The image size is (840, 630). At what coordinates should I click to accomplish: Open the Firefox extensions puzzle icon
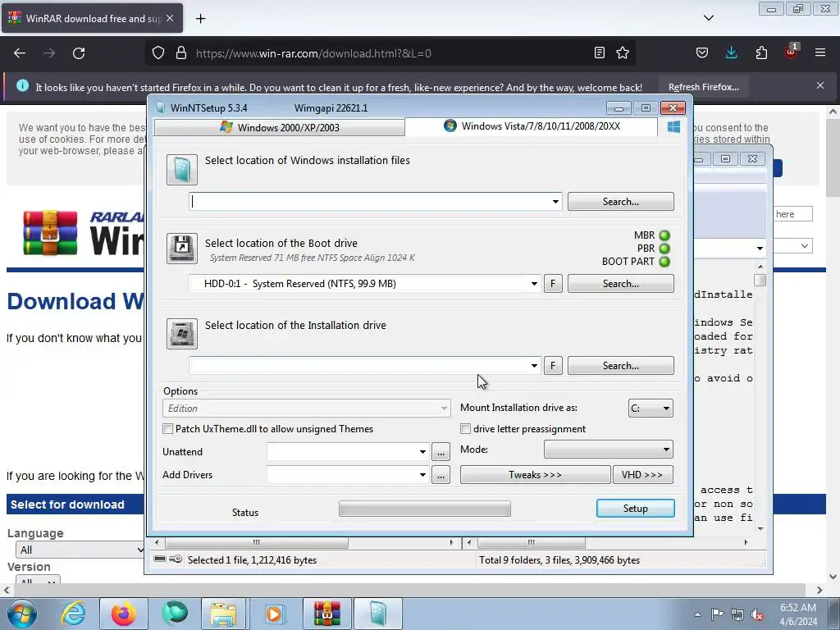[x=761, y=53]
